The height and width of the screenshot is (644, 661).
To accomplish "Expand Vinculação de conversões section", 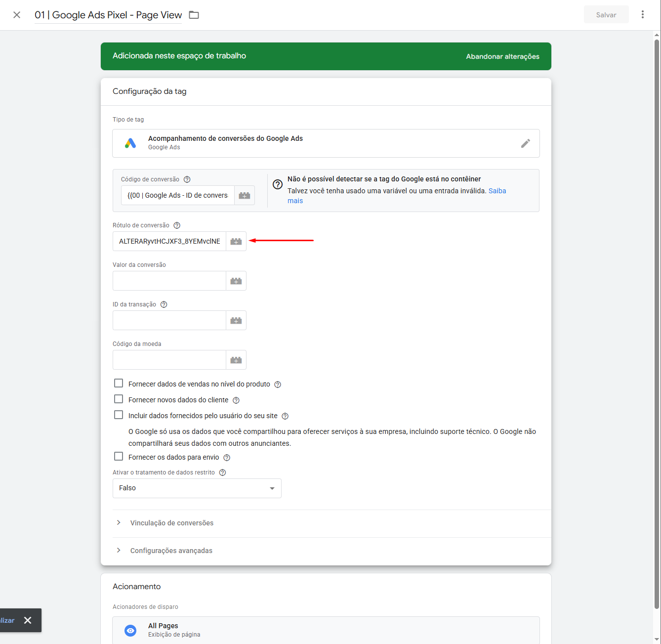I will click(171, 523).
